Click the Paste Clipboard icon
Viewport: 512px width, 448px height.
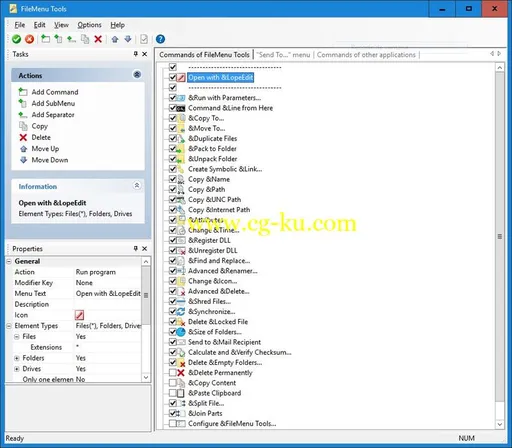tap(181, 393)
